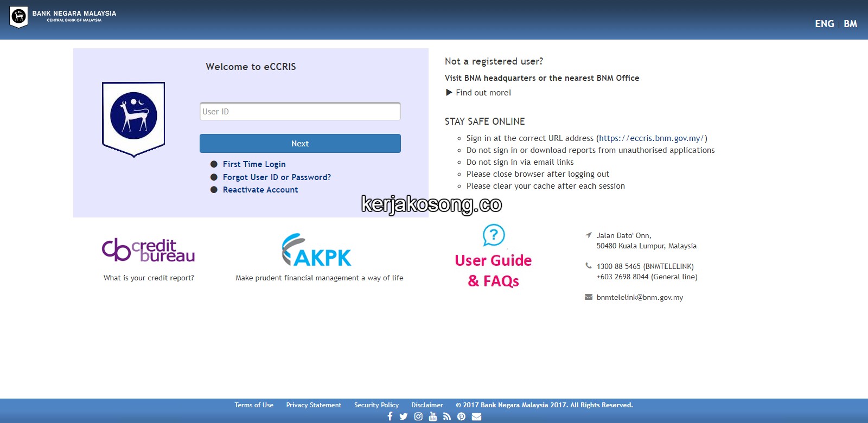Image resolution: width=868 pixels, height=423 pixels.
Task: Click the AKPK logo
Action: [317, 250]
